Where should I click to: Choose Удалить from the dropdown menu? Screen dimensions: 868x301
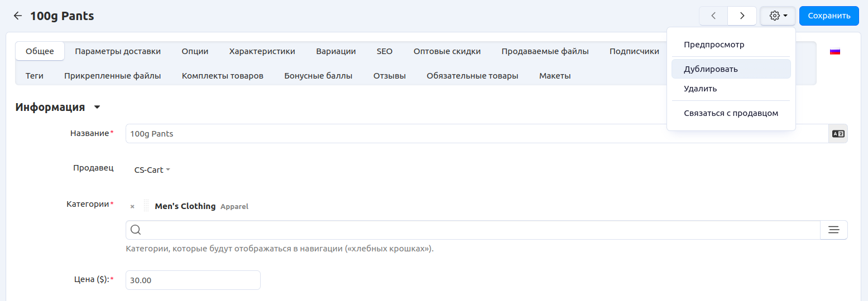tap(700, 89)
